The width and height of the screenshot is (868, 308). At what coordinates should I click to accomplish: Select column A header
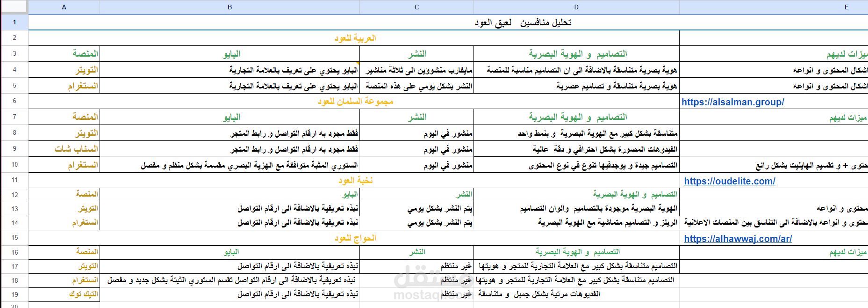64,7
